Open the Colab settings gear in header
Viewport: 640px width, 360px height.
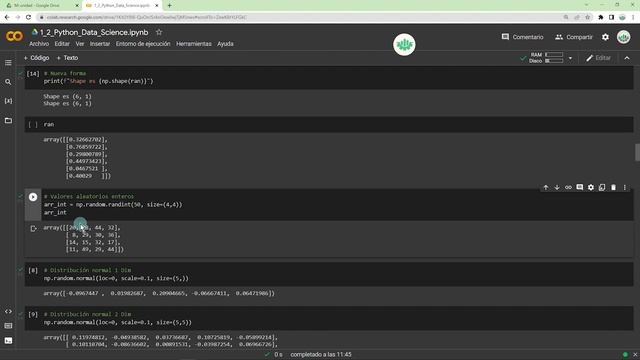pyautogui.click(x=605, y=37)
